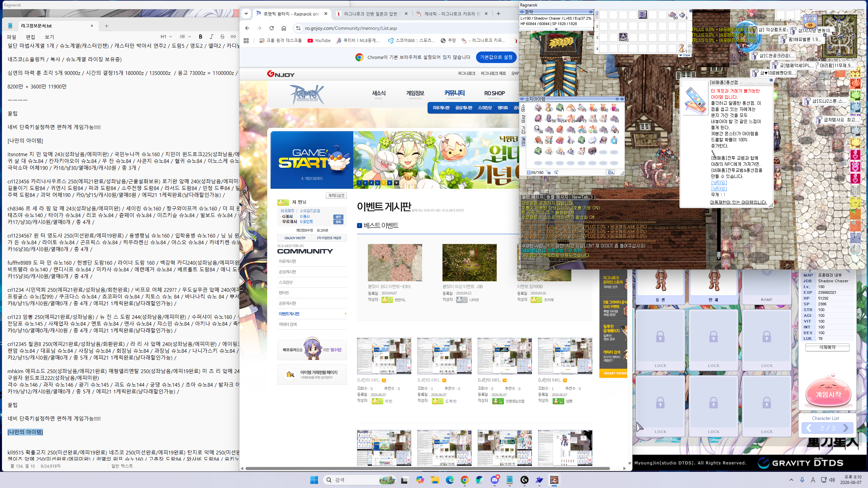
Task: Switch to the NewTab_3 chat tab
Action: 582,197
